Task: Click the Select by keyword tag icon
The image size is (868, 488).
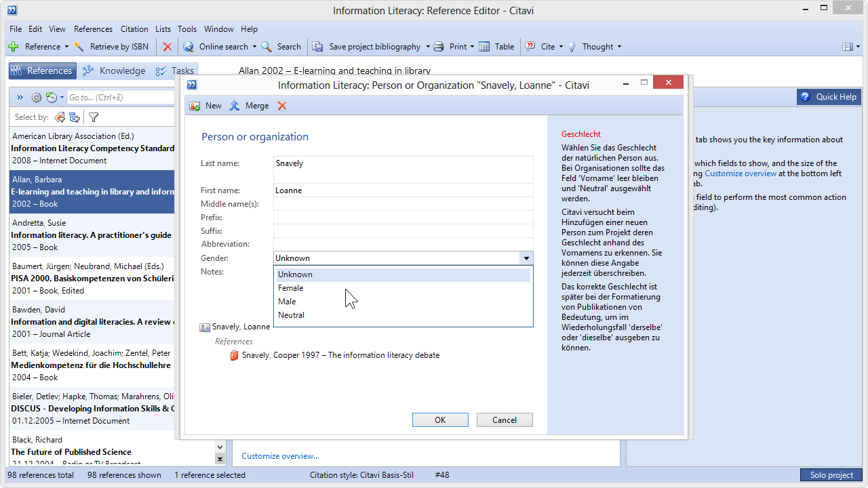Action: [x=60, y=117]
